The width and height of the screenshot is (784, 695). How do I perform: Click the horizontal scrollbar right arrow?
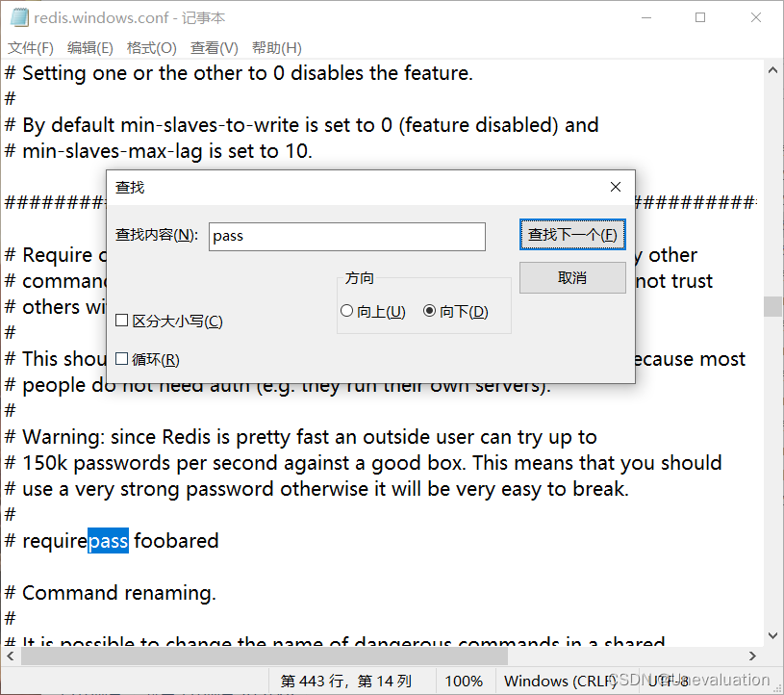pos(752,656)
